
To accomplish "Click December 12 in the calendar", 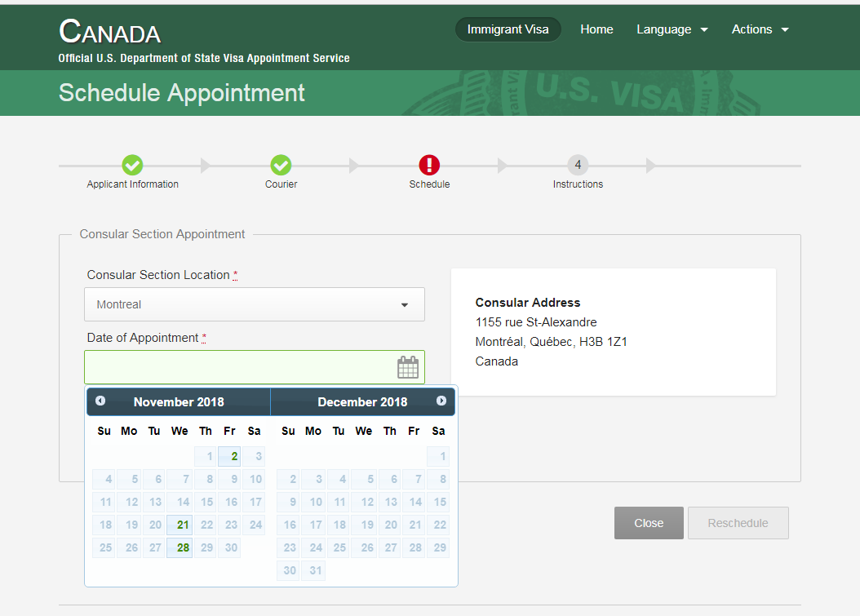I will [364, 502].
